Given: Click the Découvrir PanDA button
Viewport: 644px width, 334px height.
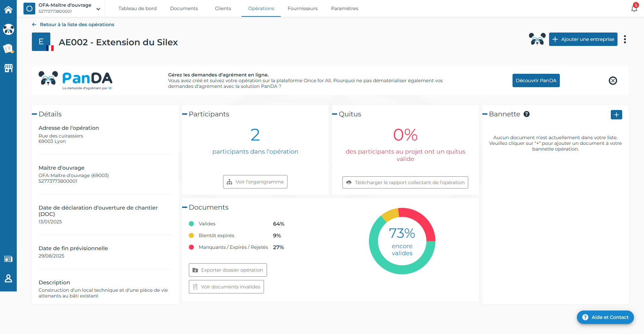Looking at the screenshot, I should [536, 80].
